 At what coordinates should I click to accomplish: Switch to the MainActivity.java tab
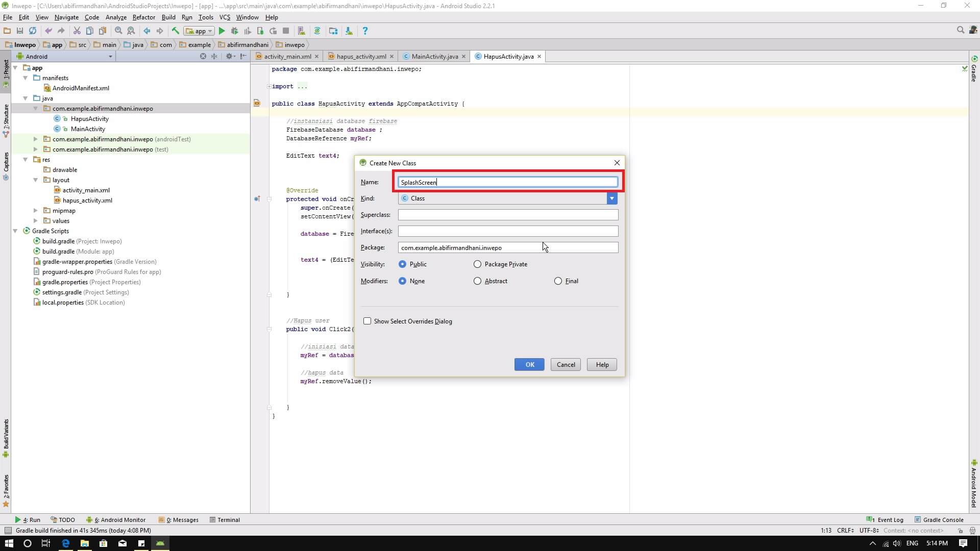click(434, 57)
